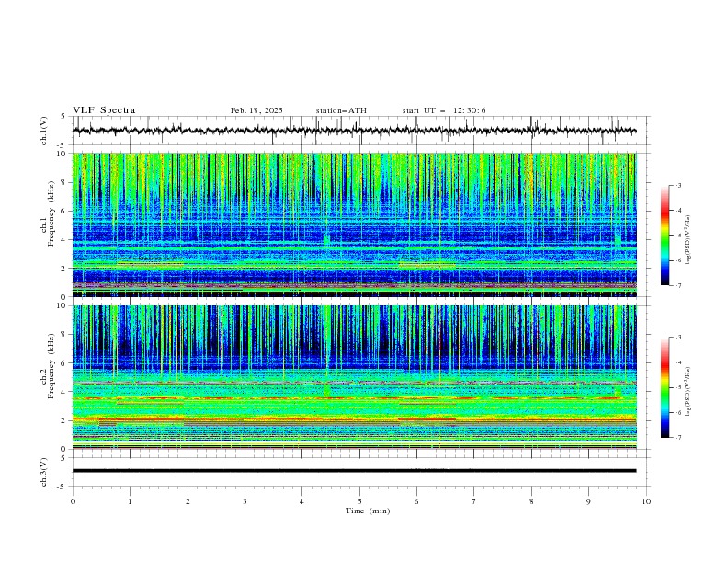Click the time axis tick label "5"

pyautogui.click(x=359, y=501)
